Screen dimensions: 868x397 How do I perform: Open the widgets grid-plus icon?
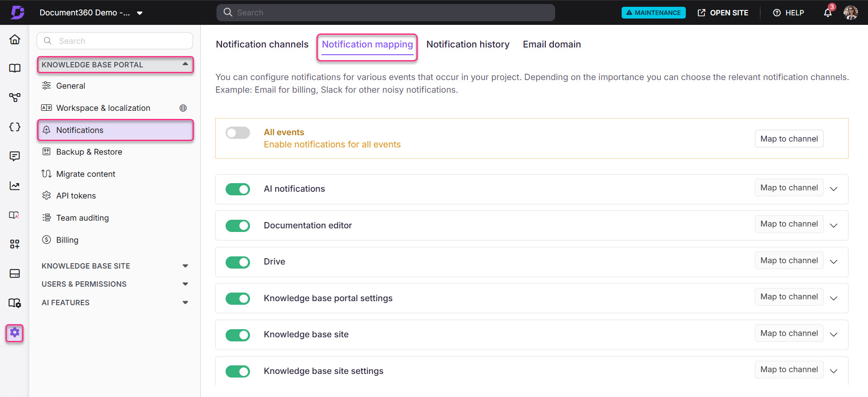[x=15, y=244]
